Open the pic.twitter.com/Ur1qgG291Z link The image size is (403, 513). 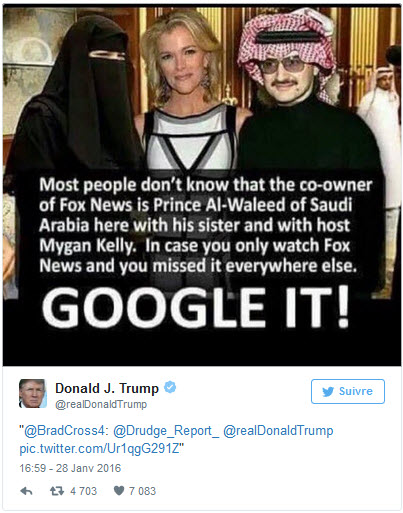pyautogui.click(x=99, y=448)
